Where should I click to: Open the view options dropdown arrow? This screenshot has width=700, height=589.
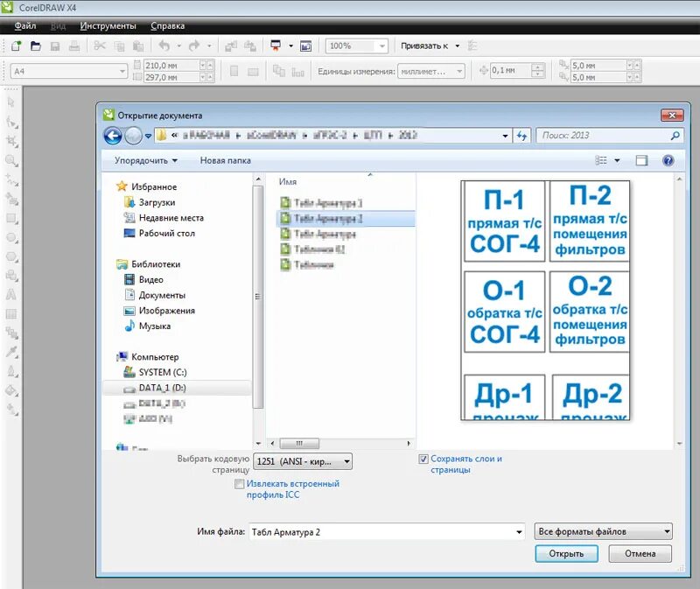click(617, 161)
